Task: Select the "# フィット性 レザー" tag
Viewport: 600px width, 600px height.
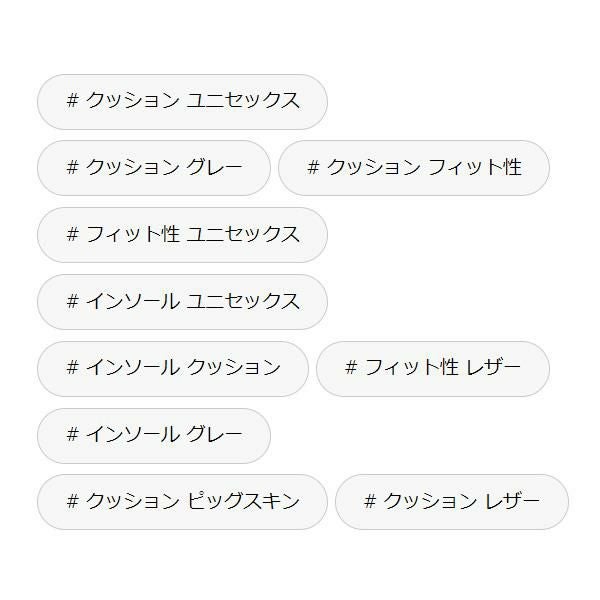Action: pos(433,368)
